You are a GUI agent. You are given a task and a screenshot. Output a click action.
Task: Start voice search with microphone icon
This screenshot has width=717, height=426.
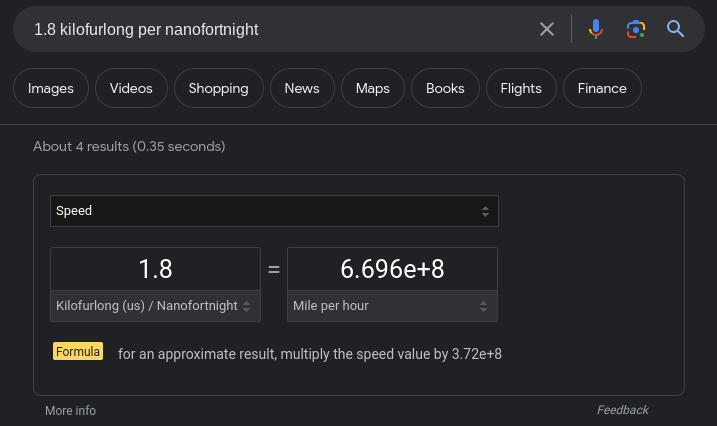595,29
